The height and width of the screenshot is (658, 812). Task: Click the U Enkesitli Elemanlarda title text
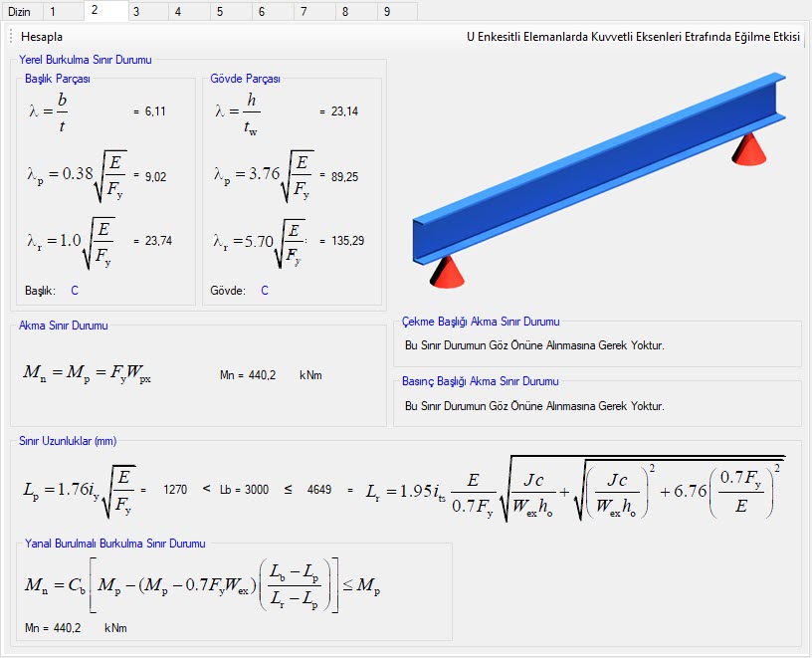coord(633,37)
